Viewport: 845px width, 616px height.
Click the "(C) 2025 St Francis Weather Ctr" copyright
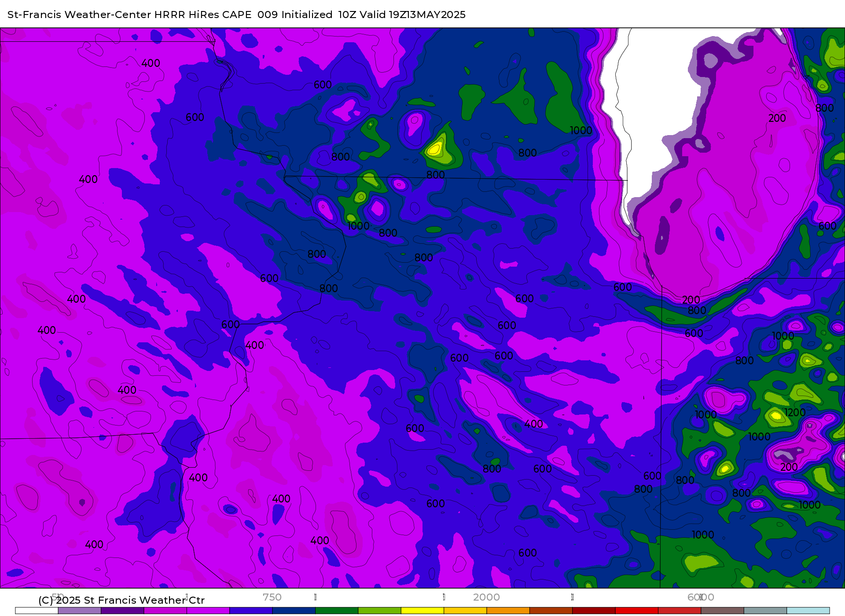pos(121,600)
